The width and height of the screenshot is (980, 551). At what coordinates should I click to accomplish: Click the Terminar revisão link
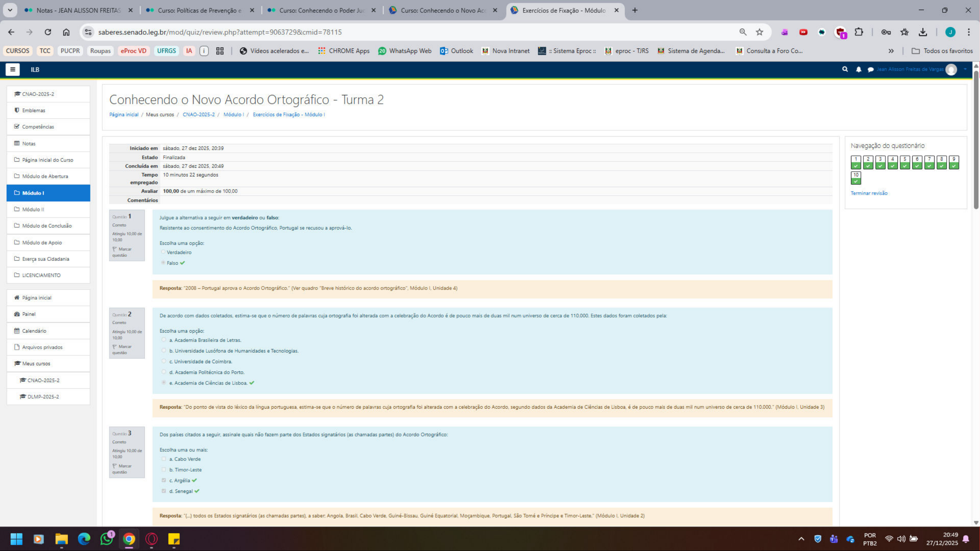869,193
